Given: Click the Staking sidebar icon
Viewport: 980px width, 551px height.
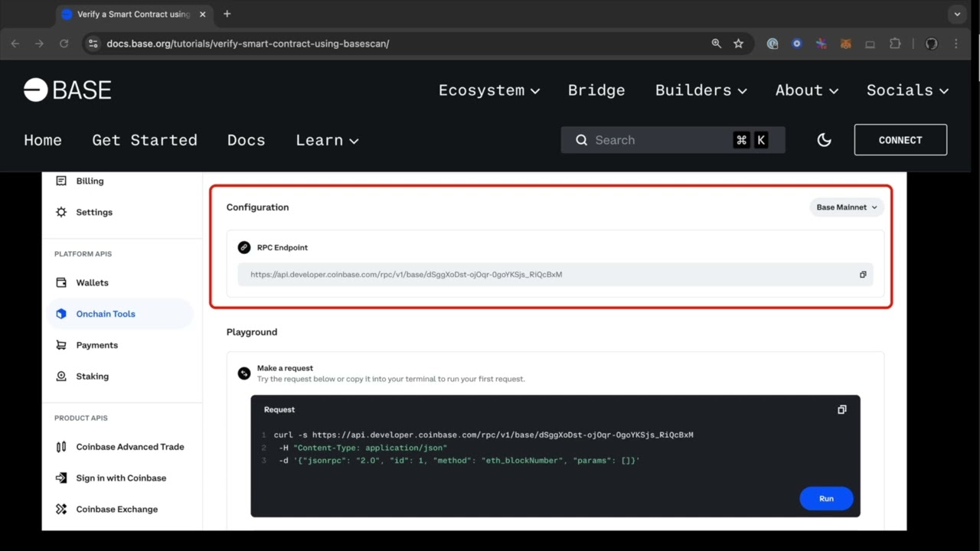Looking at the screenshot, I should click(61, 377).
